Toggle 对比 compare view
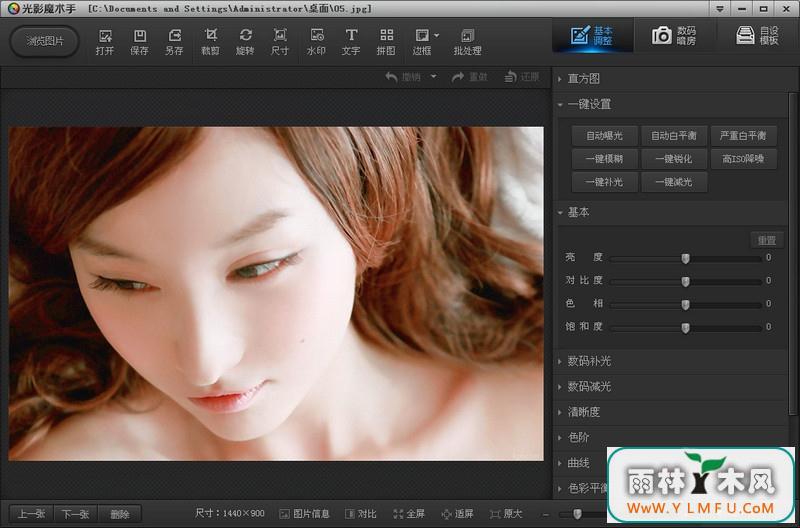 (x=361, y=514)
